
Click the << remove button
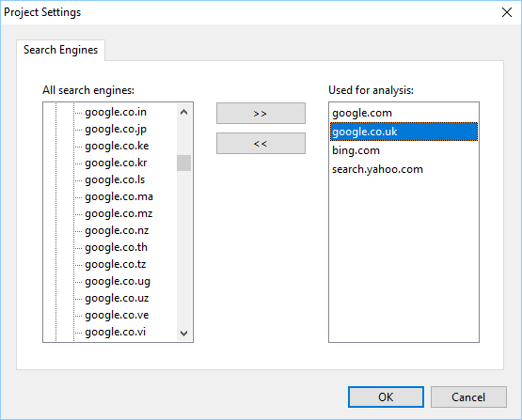pos(261,144)
